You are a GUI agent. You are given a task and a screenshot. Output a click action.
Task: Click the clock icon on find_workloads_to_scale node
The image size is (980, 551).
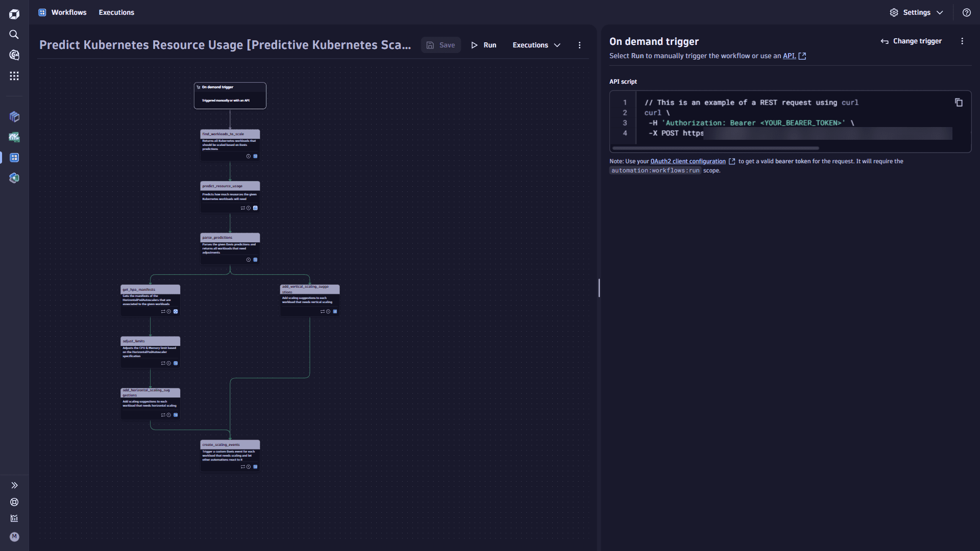[x=249, y=156]
